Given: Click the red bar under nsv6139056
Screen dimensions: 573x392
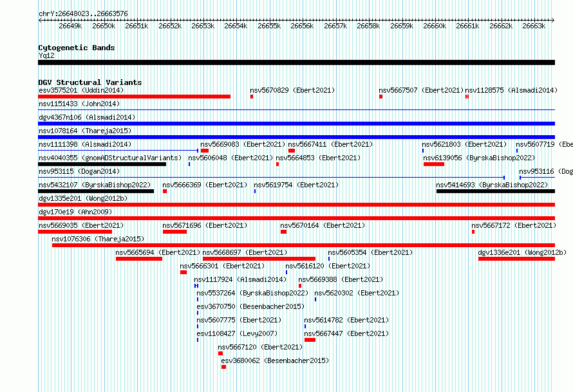Looking at the screenshot, I should coord(434,164).
